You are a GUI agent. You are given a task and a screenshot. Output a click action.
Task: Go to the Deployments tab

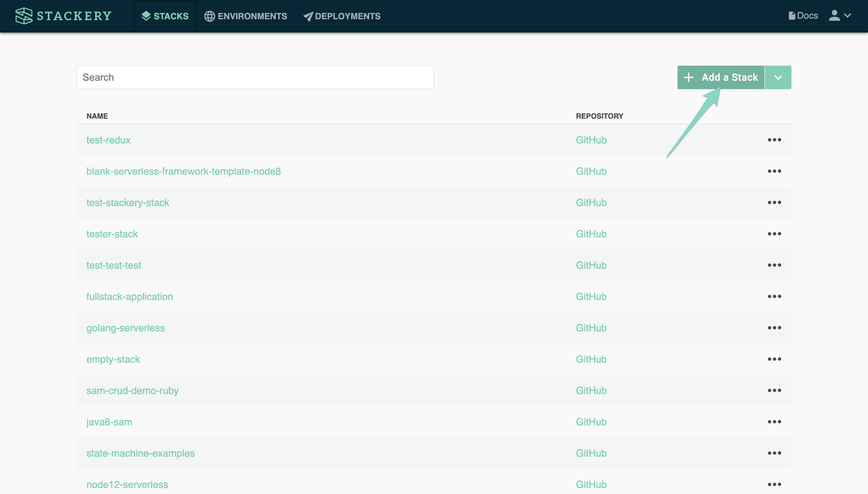[342, 16]
